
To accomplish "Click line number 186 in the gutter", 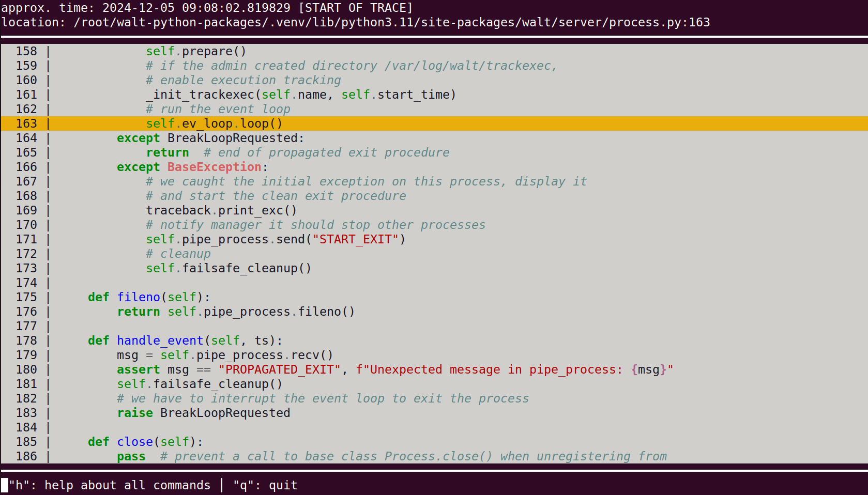I will point(26,457).
